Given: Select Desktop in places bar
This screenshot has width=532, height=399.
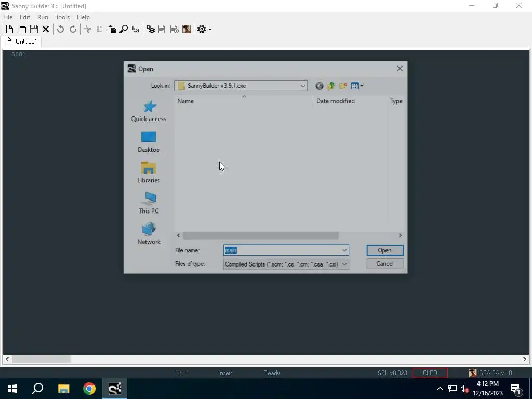Looking at the screenshot, I should [x=149, y=142].
